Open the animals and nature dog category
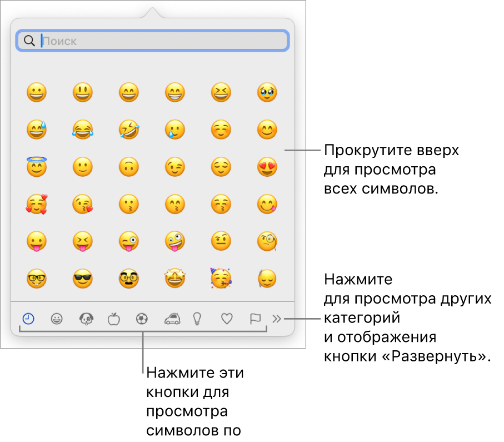 coord(86,319)
